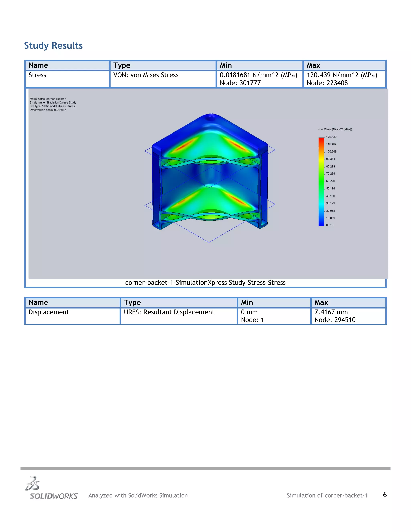Click legend value 60.229
This screenshot has width=411, height=532.
(x=330, y=181)
